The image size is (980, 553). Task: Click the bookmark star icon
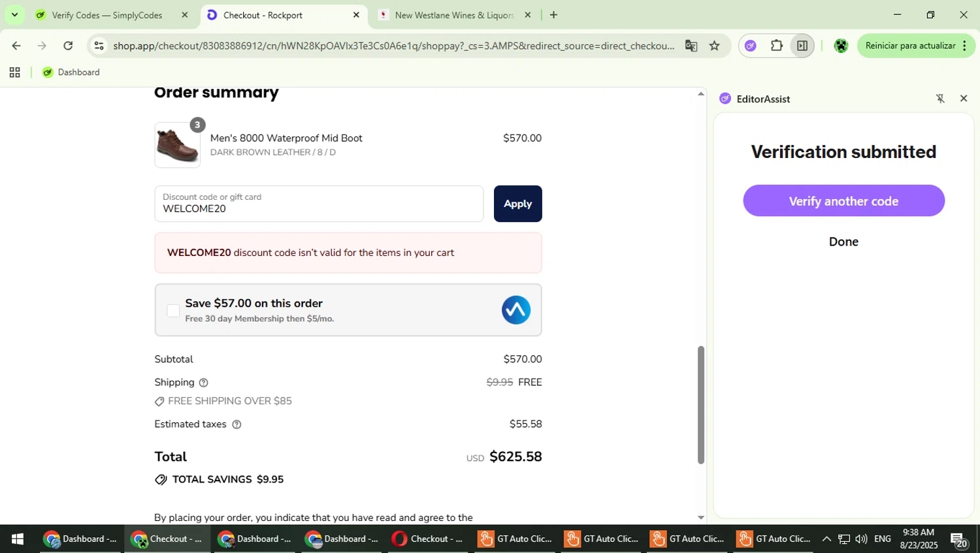click(x=714, y=45)
